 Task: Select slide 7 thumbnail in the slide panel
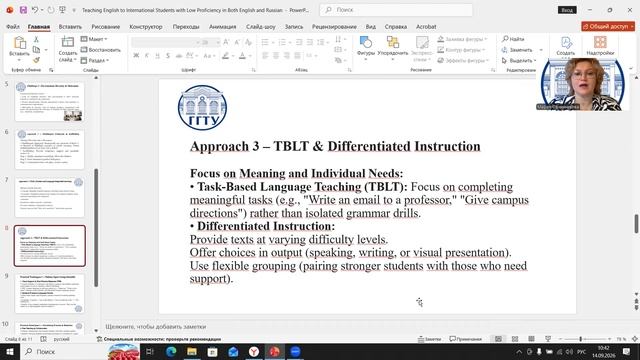(49, 198)
